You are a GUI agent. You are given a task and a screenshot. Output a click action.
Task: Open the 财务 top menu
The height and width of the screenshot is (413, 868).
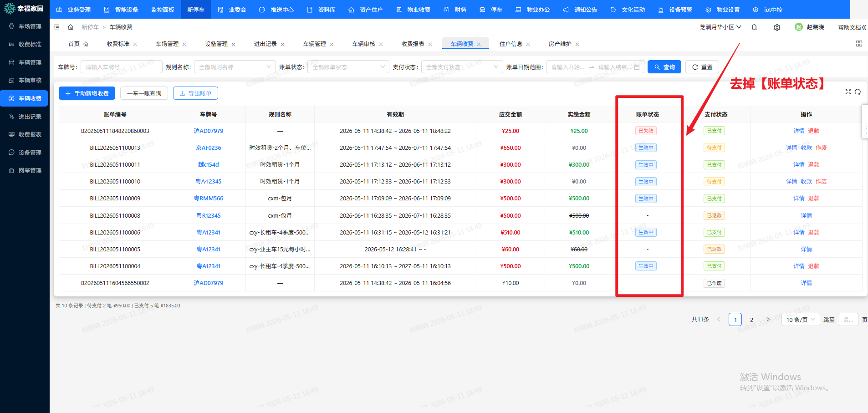point(455,10)
